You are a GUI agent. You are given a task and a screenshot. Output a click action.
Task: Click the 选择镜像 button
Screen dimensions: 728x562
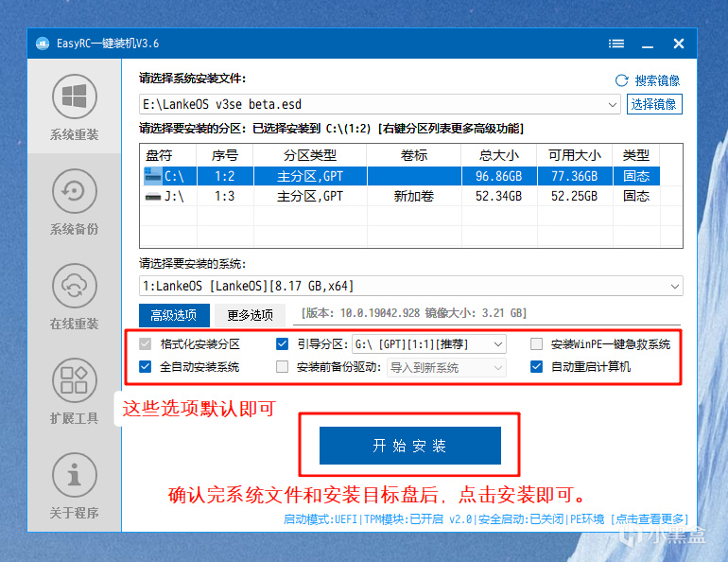[654, 104]
